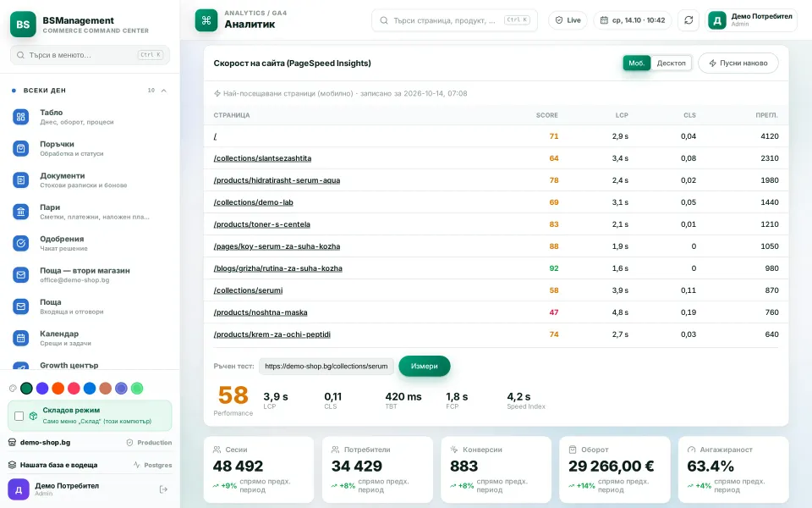Select the indigo theme swatch
The width and height of the screenshot is (812, 508).
[x=121, y=389]
